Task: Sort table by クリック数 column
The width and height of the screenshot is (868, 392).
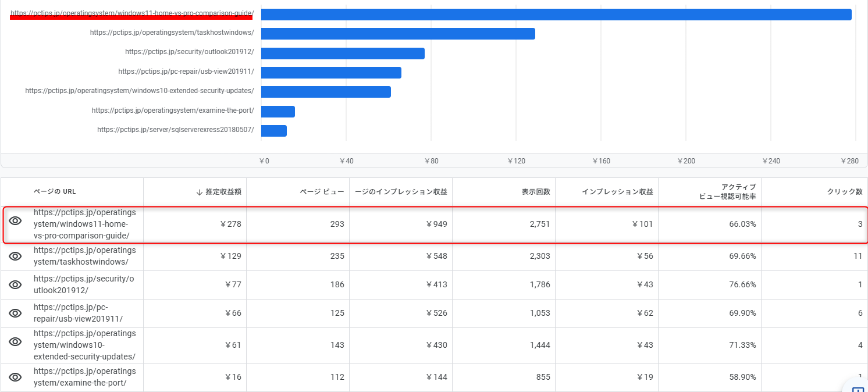Action: pyautogui.click(x=845, y=192)
